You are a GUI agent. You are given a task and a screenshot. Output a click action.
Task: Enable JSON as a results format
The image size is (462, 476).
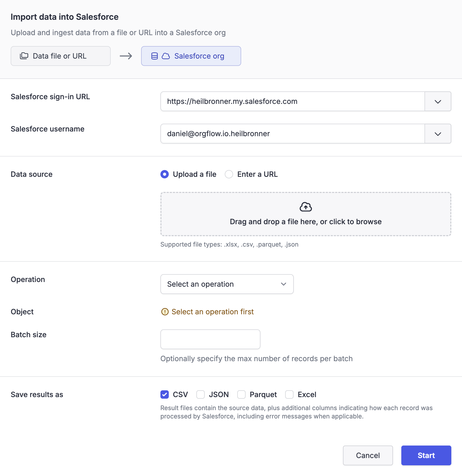click(201, 394)
